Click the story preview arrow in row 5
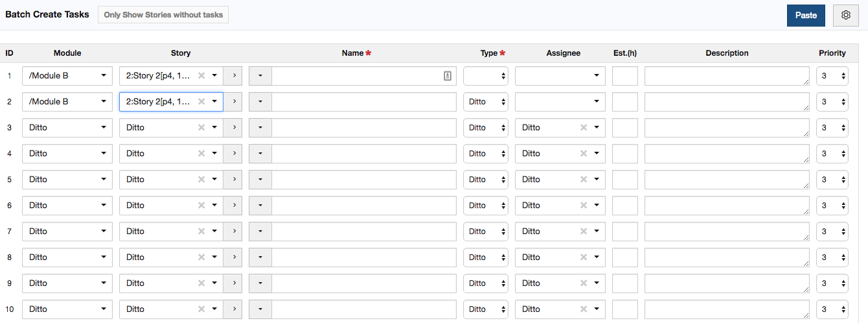 click(233, 179)
